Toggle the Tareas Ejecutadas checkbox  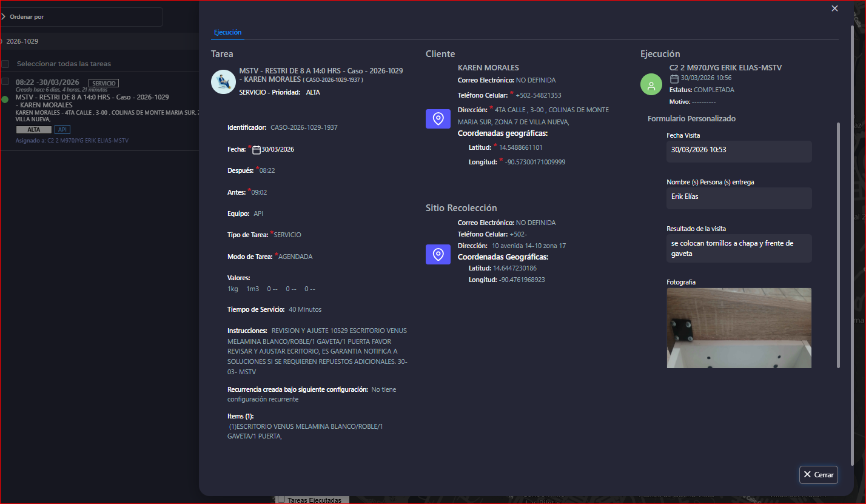click(x=281, y=500)
